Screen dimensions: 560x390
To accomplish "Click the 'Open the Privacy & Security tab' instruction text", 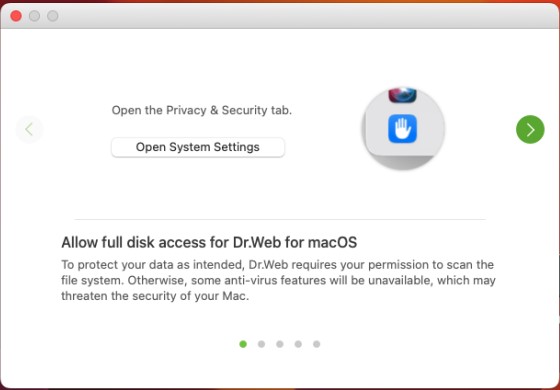I will click(x=202, y=110).
